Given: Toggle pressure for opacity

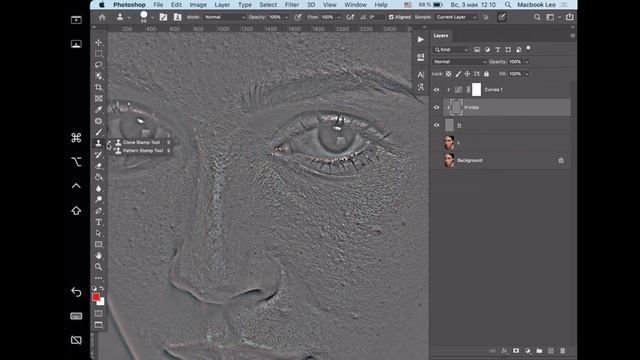Looking at the screenshot, I should [298, 17].
